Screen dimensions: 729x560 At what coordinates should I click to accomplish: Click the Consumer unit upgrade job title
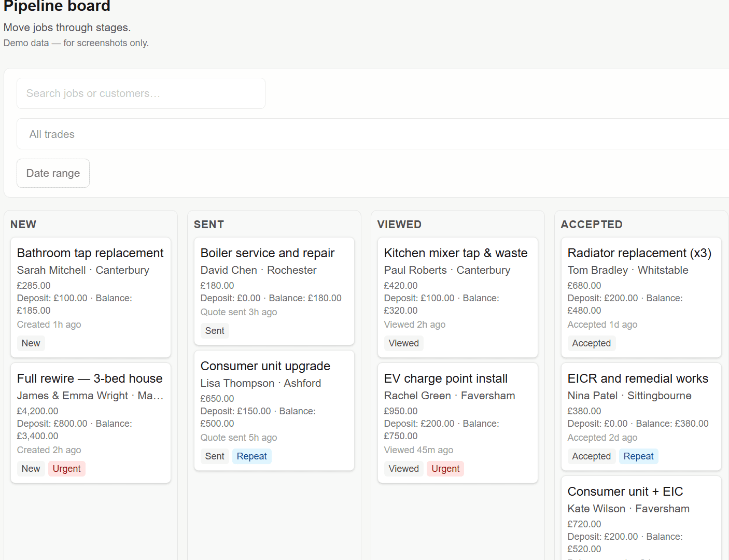click(265, 366)
